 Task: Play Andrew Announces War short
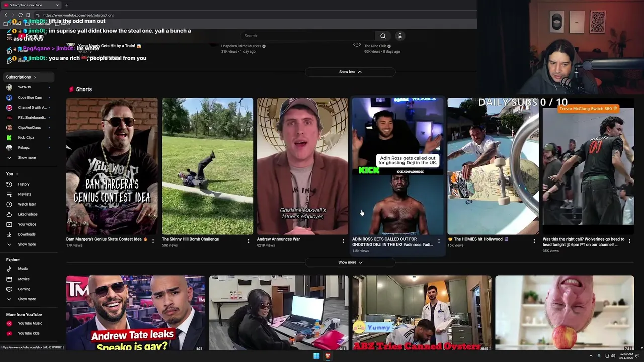302,166
